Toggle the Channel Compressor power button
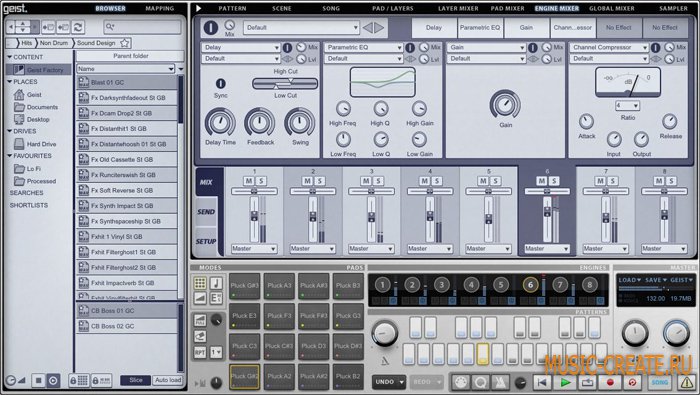The height and width of the screenshot is (395, 700). [655, 47]
